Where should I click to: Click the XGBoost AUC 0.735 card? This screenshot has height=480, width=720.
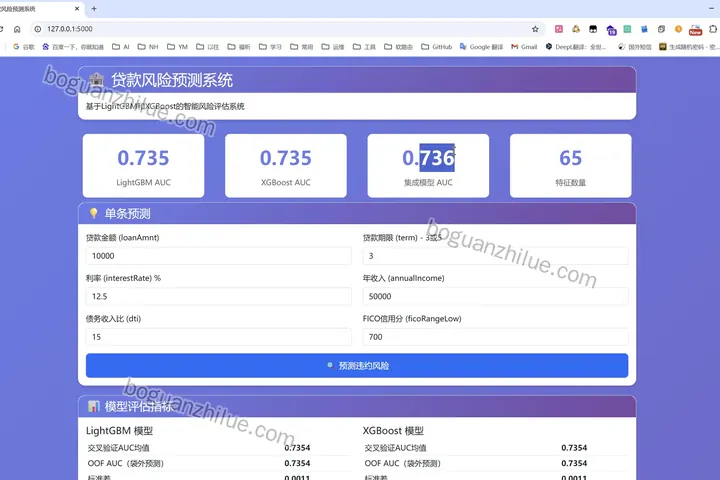click(x=286, y=166)
